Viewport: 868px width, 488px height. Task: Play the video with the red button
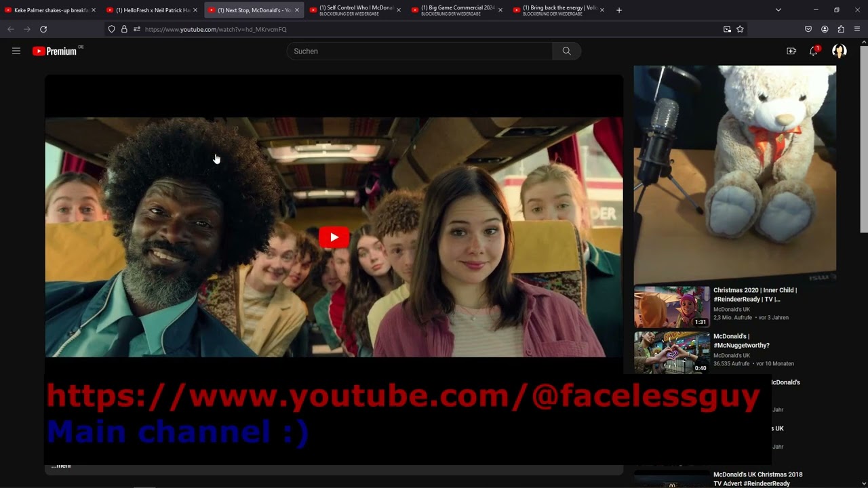point(334,237)
